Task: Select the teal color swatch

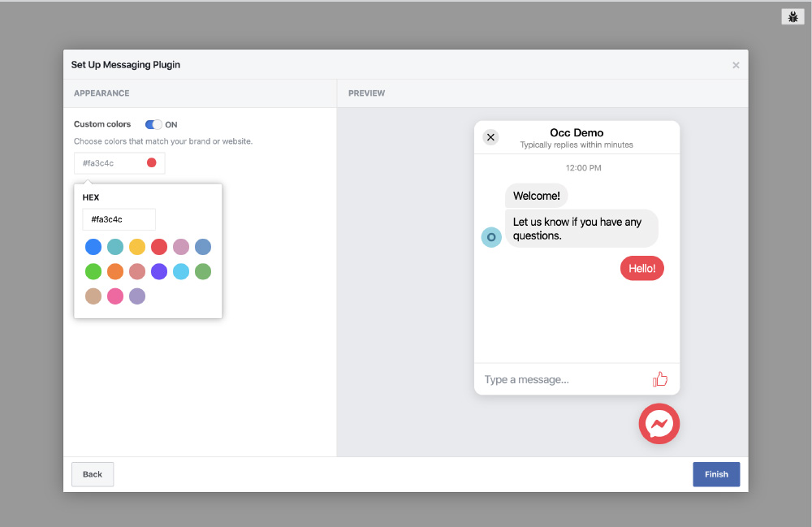Action: (115, 247)
